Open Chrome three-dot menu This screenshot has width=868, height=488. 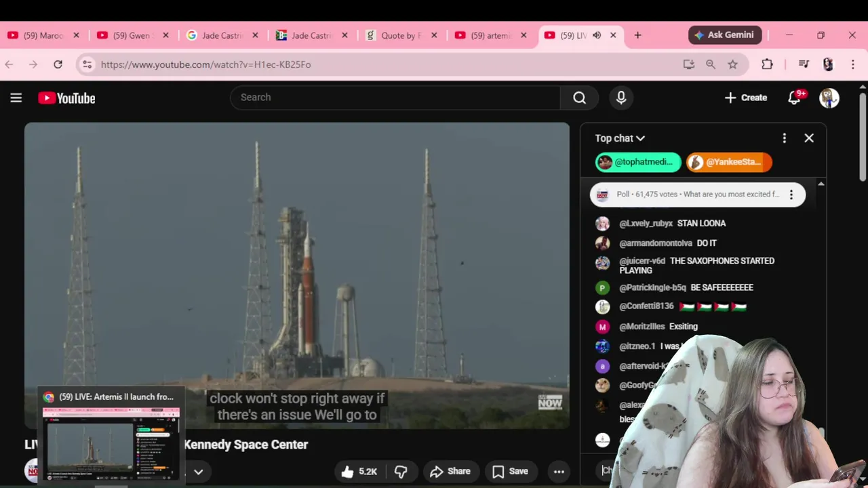pos(852,64)
